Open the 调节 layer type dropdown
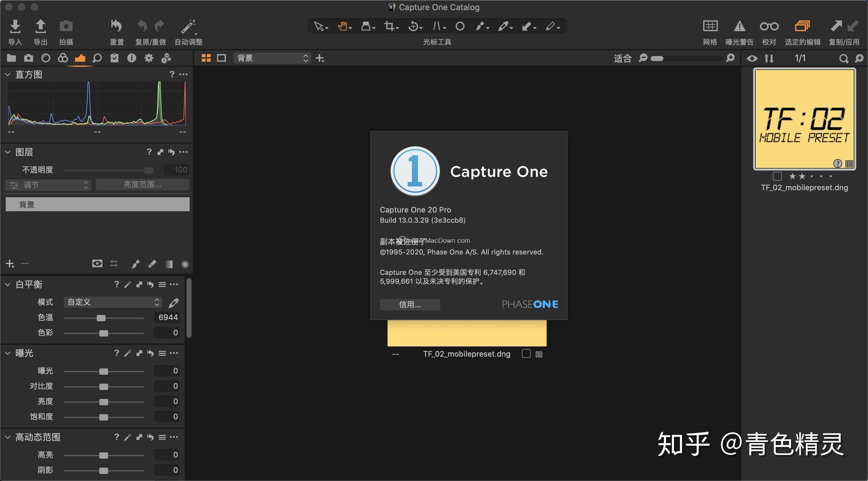 [x=48, y=185]
